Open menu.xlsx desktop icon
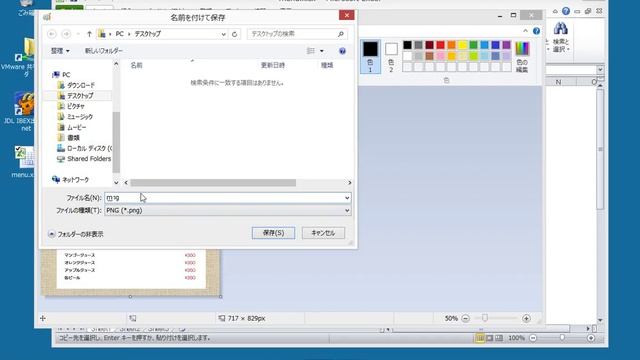 pyautogui.click(x=24, y=162)
